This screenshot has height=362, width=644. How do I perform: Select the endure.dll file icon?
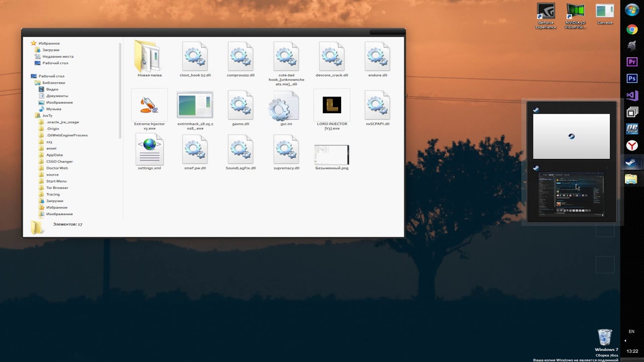(x=377, y=56)
